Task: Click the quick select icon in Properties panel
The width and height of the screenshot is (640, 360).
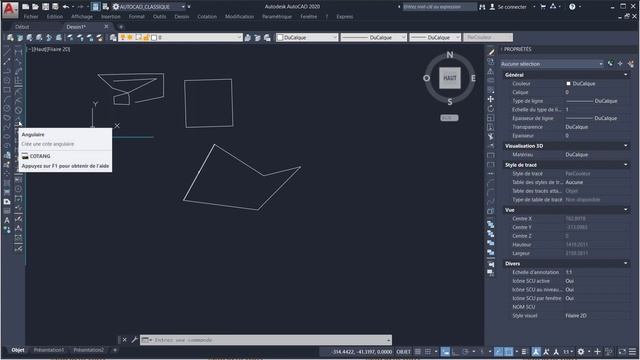Action: 630,64
